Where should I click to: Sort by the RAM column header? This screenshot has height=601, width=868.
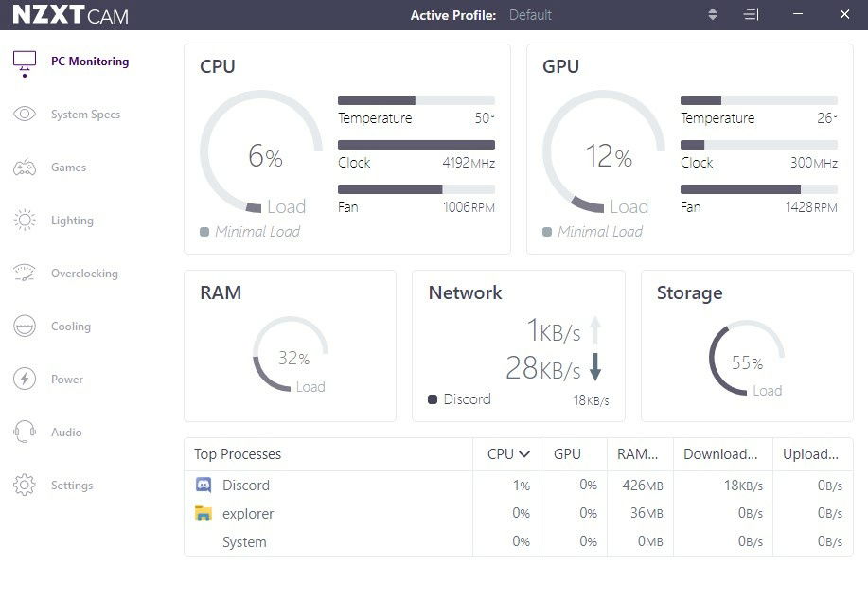pos(637,454)
